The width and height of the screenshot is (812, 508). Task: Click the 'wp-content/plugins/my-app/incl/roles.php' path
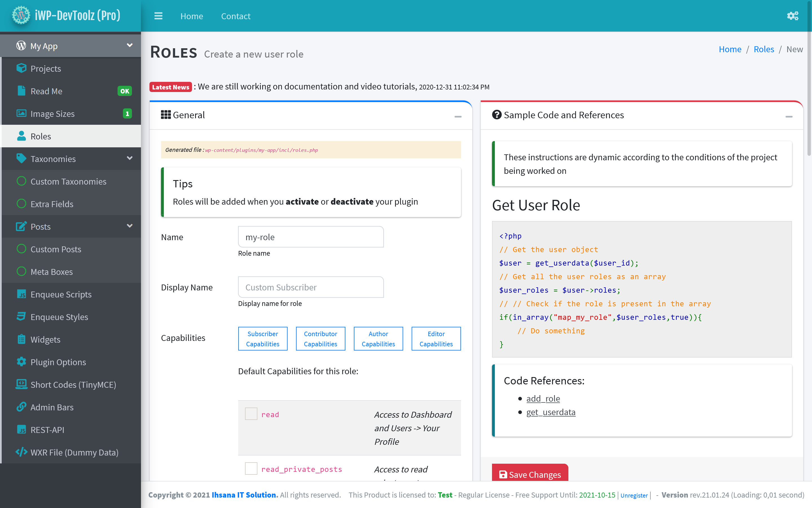[261, 150]
